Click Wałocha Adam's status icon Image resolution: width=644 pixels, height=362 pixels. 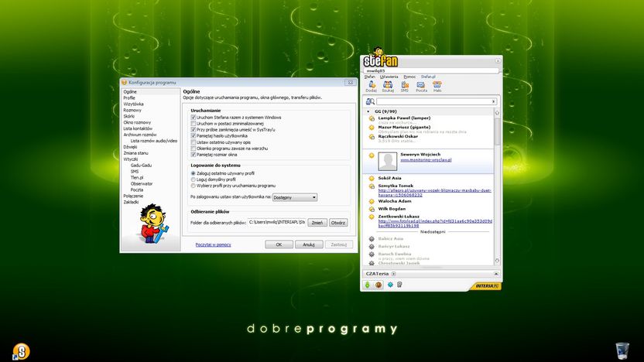click(x=372, y=202)
